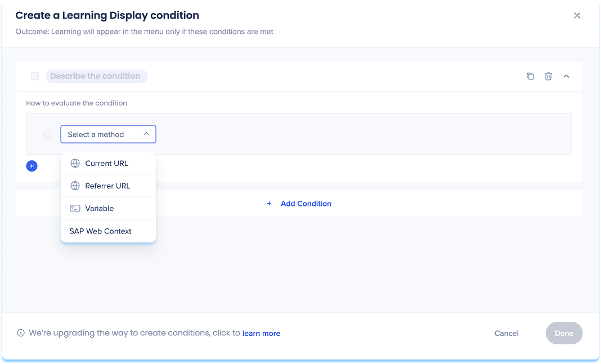Open the Select a method dropdown
Screen dimensions: 601x364
(x=108, y=134)
